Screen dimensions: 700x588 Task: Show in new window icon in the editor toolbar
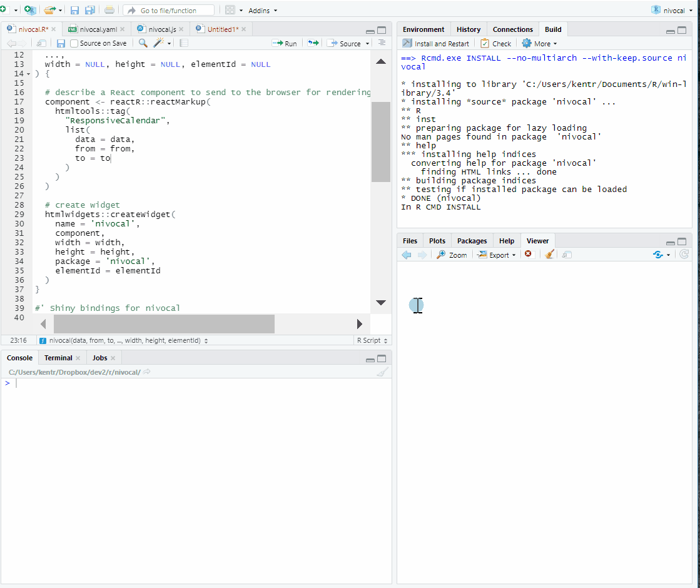41,43
